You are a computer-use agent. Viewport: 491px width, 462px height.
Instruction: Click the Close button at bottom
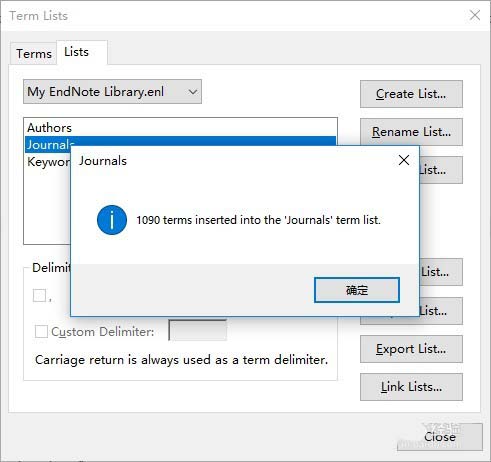pos(440,437)
